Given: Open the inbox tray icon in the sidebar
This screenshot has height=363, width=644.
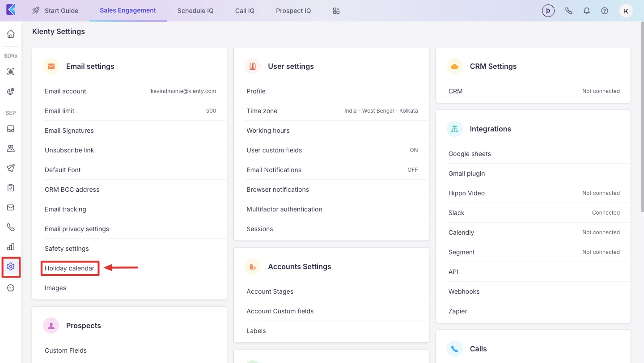Looking at the screenshot, I should click(x=11, y=129).
